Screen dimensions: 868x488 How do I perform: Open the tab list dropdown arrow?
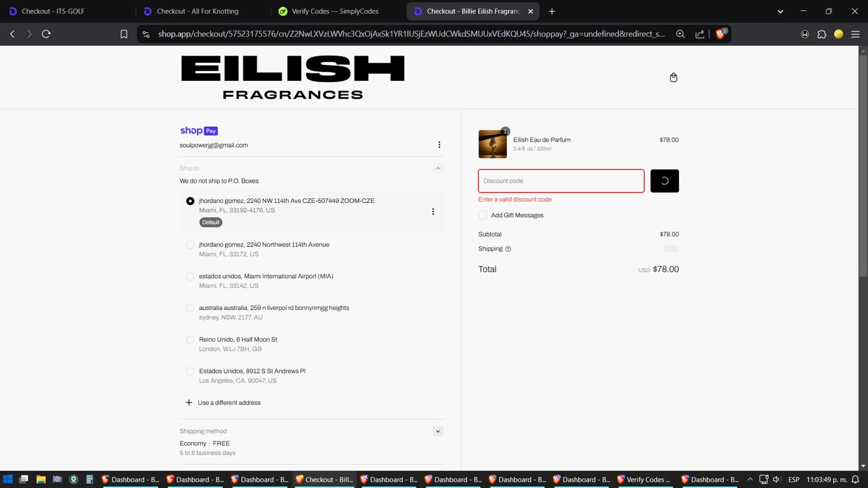(780, 11)
